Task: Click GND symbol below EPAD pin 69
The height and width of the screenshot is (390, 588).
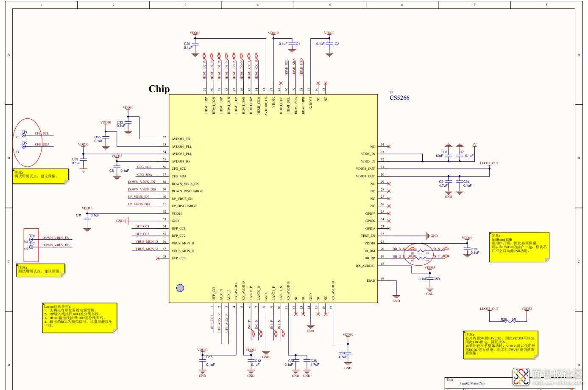Action: tap(396, 298)
